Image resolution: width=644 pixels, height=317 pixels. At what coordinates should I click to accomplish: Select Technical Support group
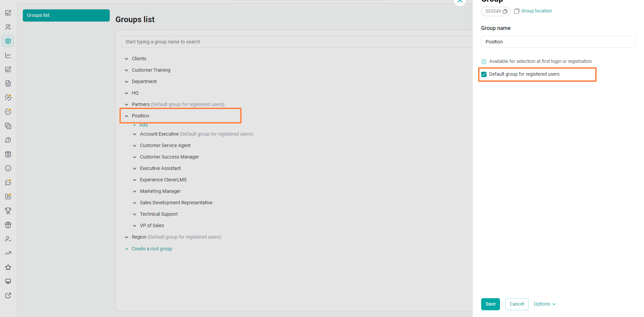coord(159,214)
